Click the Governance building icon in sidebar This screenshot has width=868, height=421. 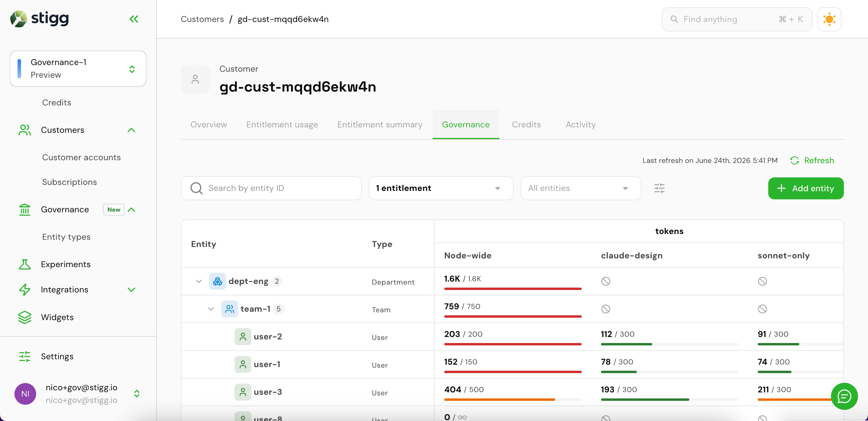click(x=25, y=210)
